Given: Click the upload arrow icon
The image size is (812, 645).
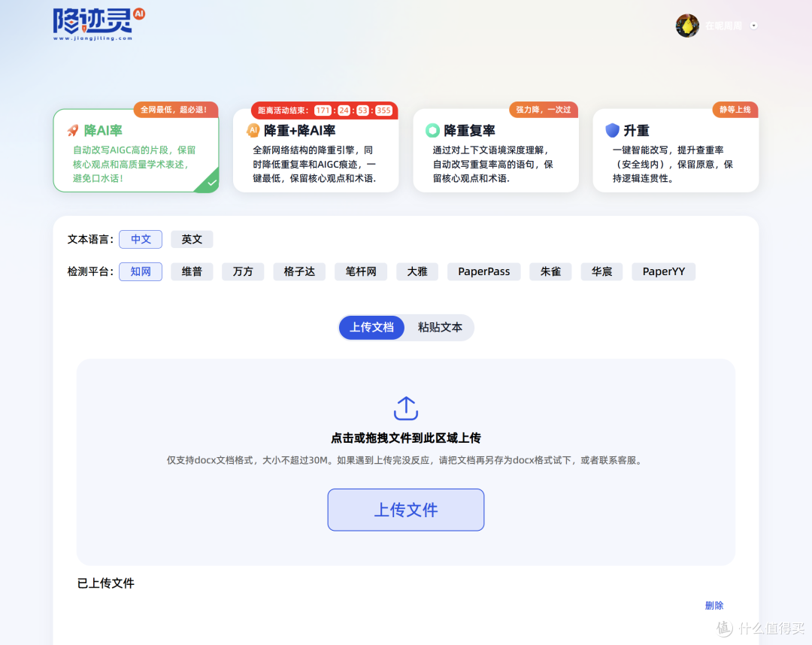Looking at the screenshot, I should [x=406, y=408].
